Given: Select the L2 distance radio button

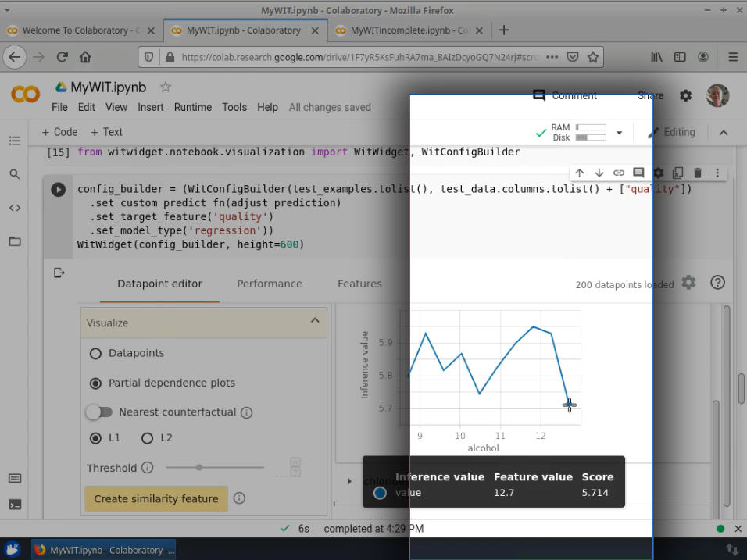Looking at the screenshot, I should tap(147, 438).
